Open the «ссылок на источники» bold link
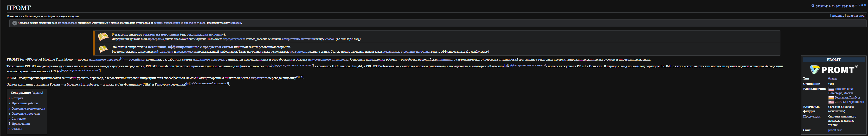This screenshot has height=136, width=868. (x=161, y=34)
